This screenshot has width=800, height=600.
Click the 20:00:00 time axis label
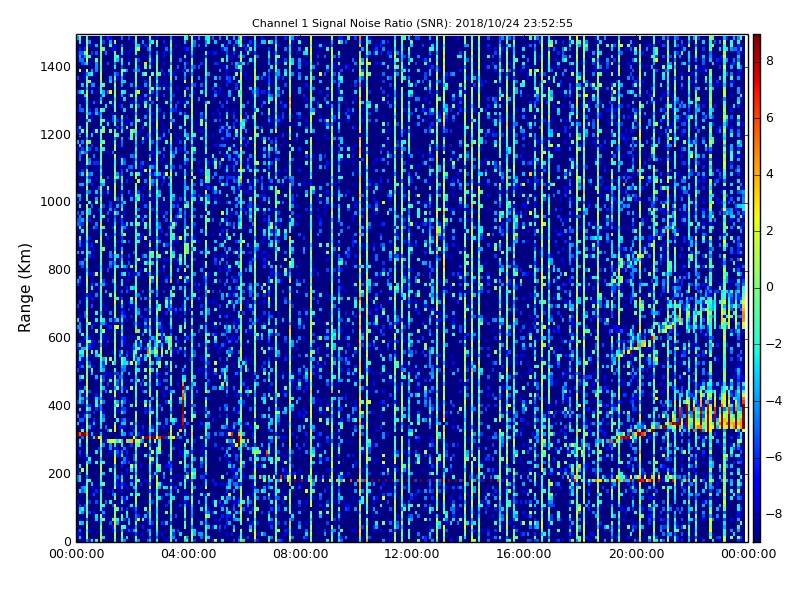click(x=636, y=554)
